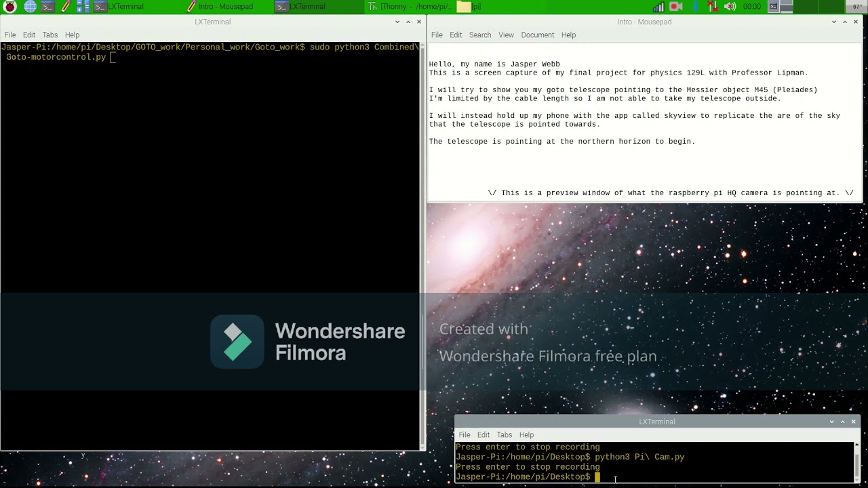Click the raspberry pi HQ camera preview line
This screenshot has height=488, width=868.
click(670, 193)
